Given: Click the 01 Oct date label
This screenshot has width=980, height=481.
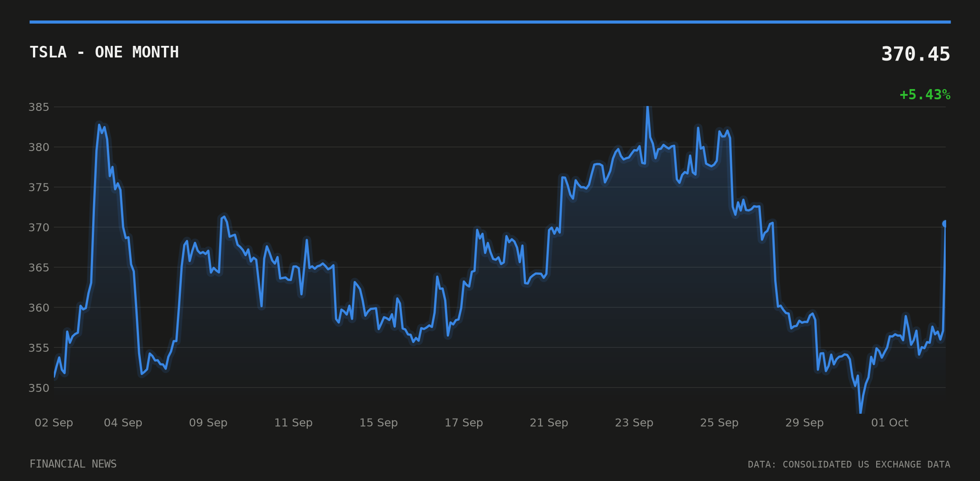Looking at the screenshot, I should tap(890, 423).
